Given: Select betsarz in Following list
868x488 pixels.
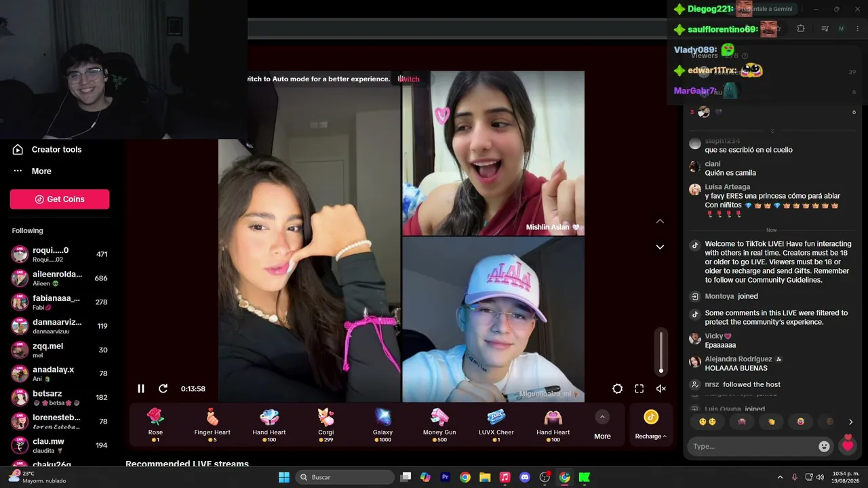Looking at the screenshot, I should pyautogui.click(x=60, y=398).
